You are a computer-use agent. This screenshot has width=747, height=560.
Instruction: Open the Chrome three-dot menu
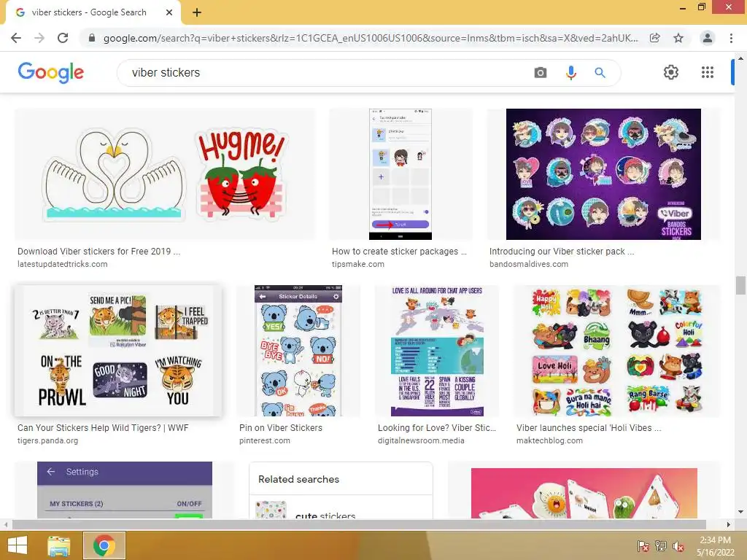[x=731, y=38]
